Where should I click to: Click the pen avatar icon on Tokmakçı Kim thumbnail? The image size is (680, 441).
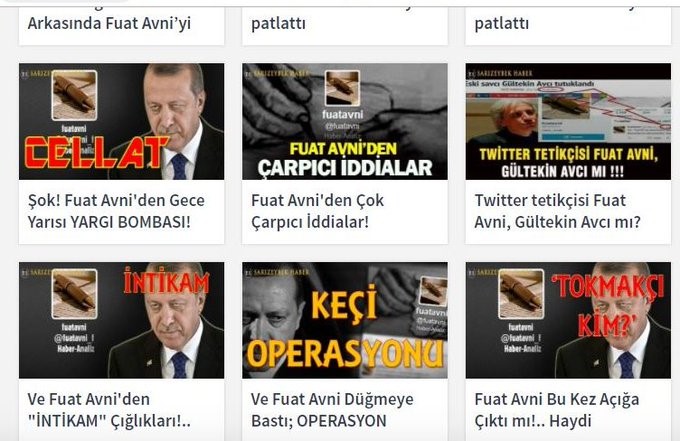tap(521, 294)
